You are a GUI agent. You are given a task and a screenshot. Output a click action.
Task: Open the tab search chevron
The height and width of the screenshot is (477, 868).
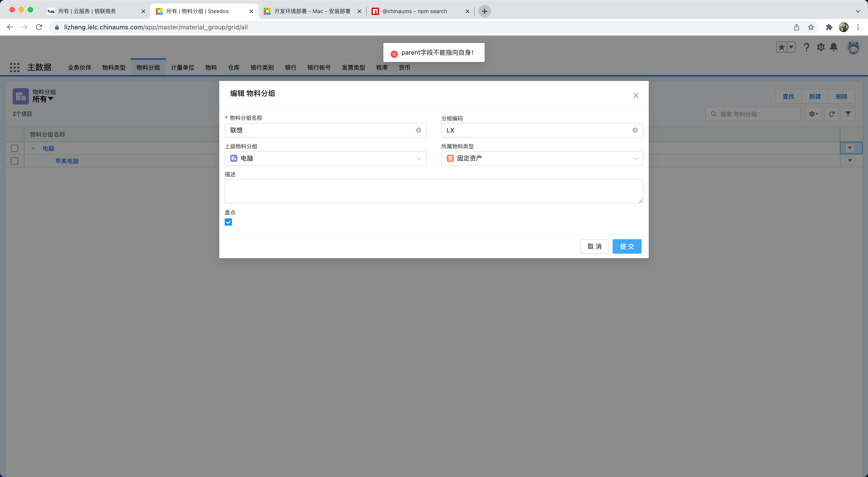coord(858,11)
